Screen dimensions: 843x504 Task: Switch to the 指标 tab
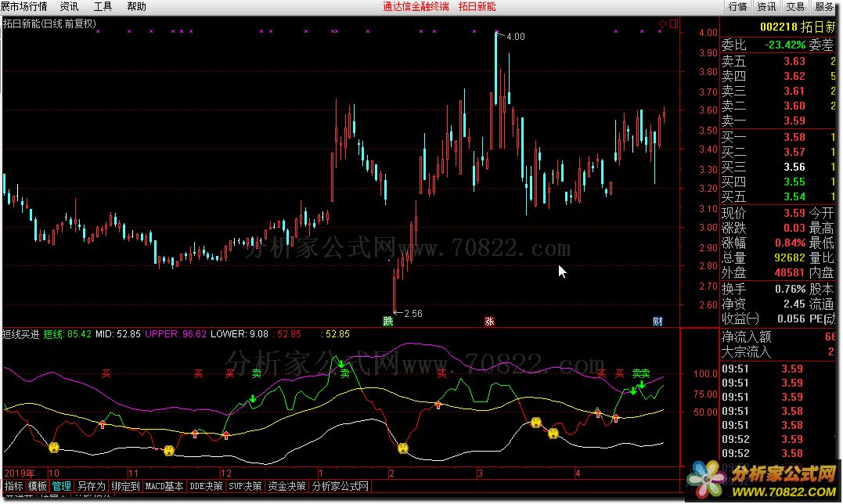click(14, 486)
